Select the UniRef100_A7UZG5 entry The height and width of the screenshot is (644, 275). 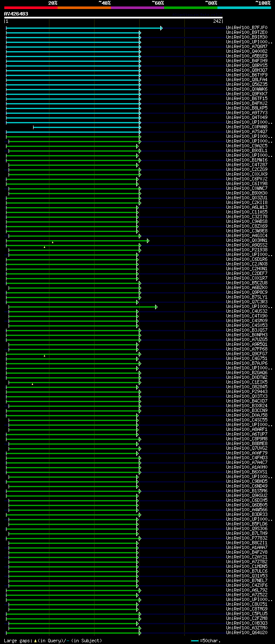(247, 340)
